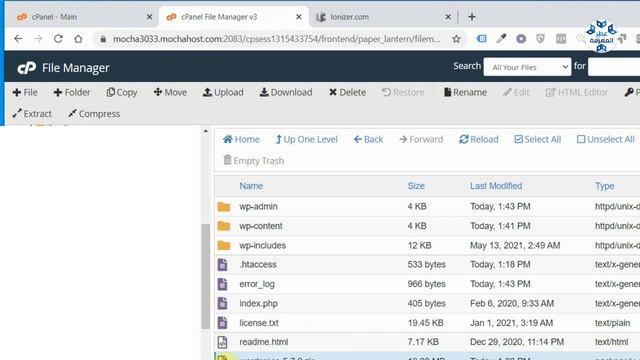Click Delete in the toolbar
Image resolution: width=640 pixels, height=360 pixels.
click(347, 92)
